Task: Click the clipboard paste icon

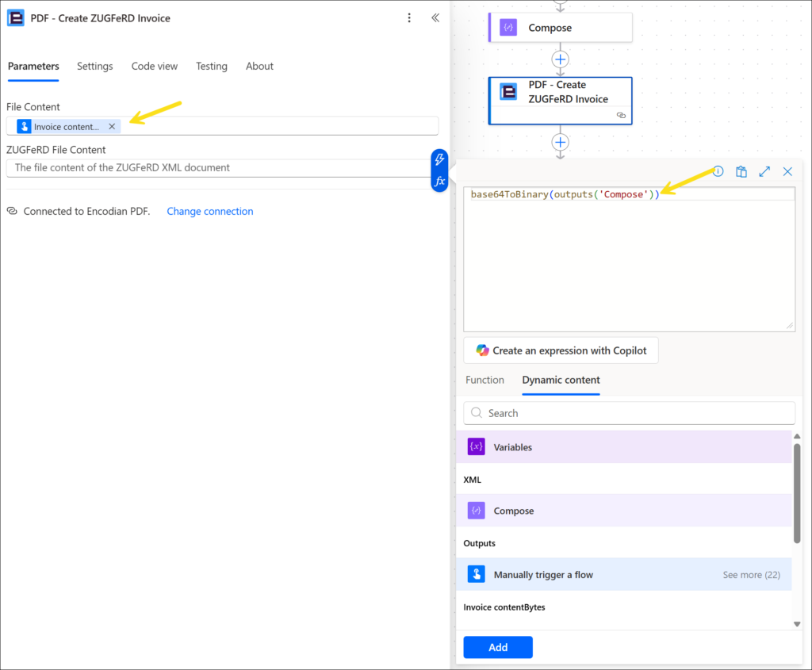Action: pyautogui.click(x=741, y=171)
